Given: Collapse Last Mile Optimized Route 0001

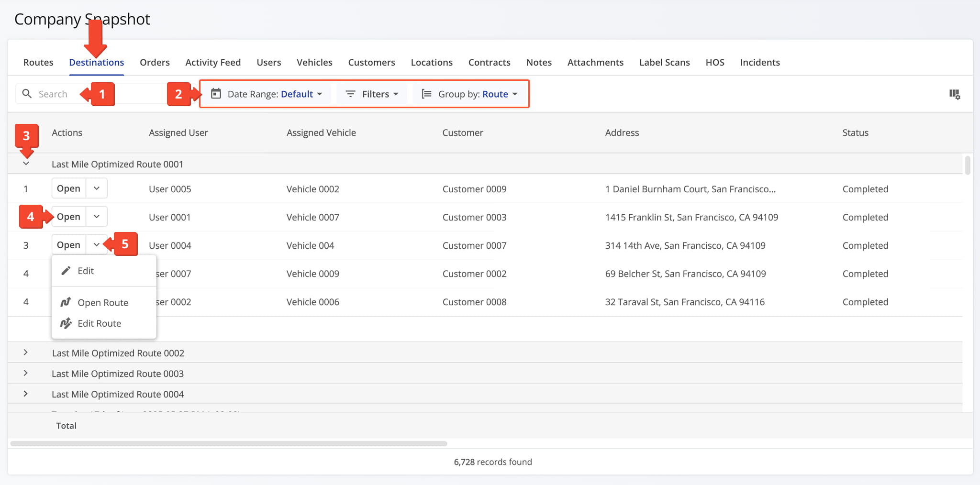Looking at the screenshot, I should pyautogui.click(x=26, y=164).
